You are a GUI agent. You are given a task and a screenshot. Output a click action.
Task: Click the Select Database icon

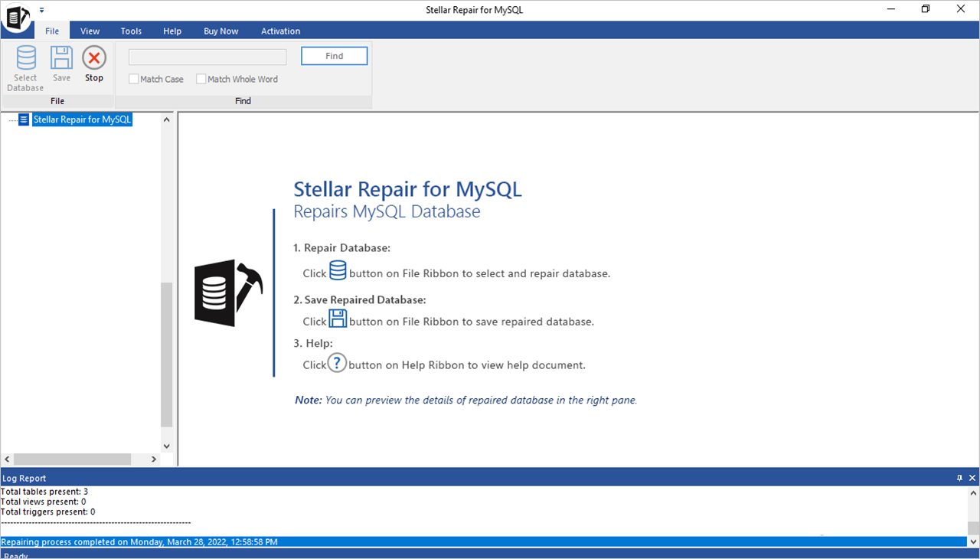pos(25,59)
